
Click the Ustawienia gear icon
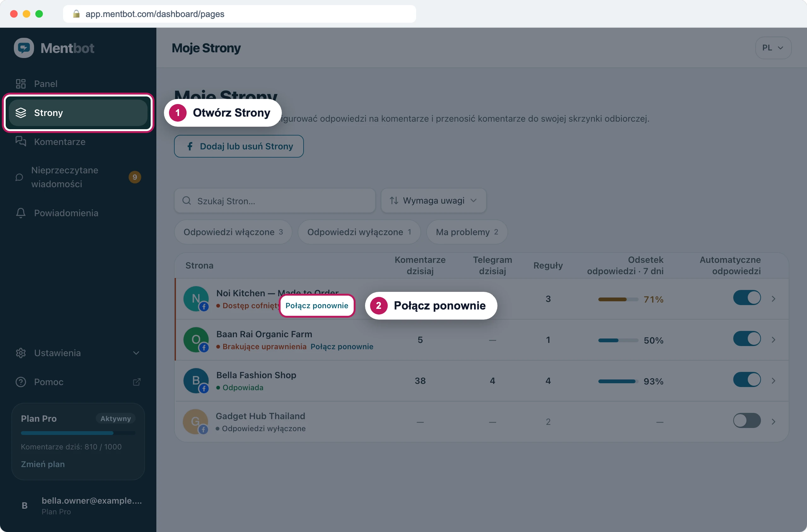tap(21, 353)
